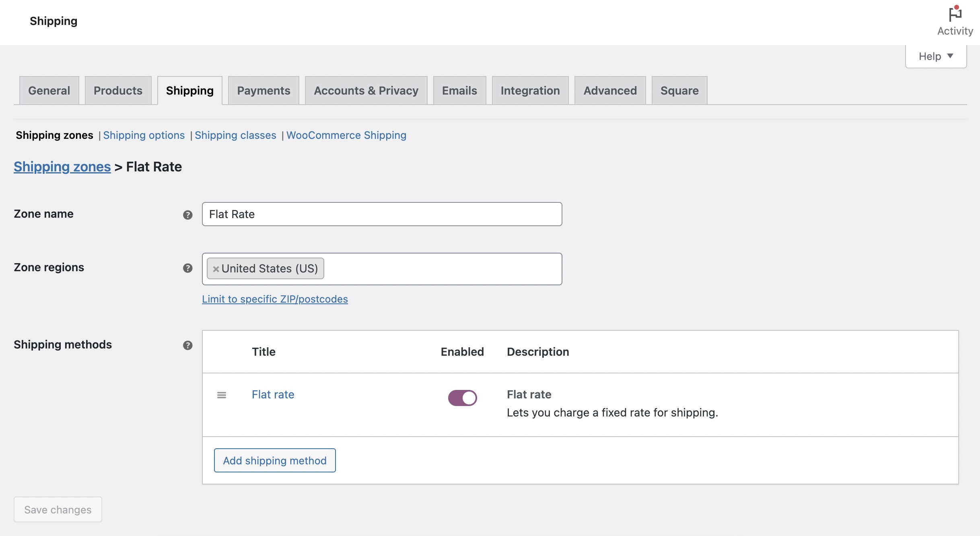
Task: Open the Shipping classes subsection
Action: 235,135
